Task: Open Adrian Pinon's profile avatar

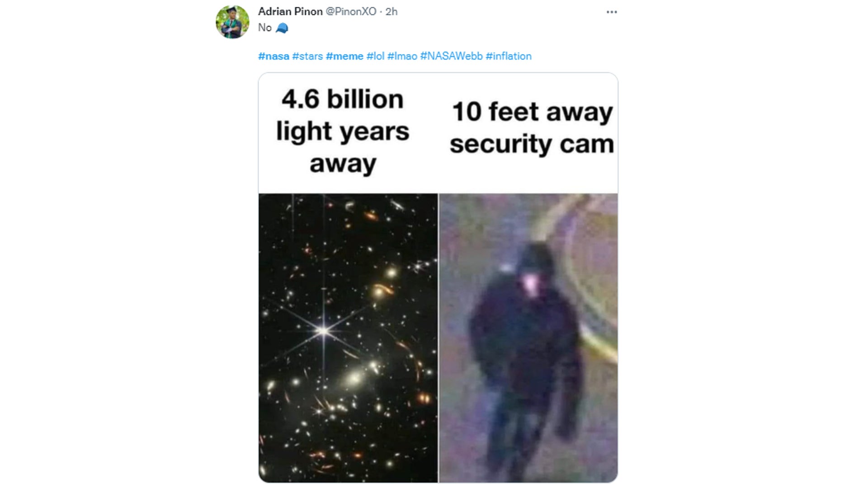Action: click(232, 22)
